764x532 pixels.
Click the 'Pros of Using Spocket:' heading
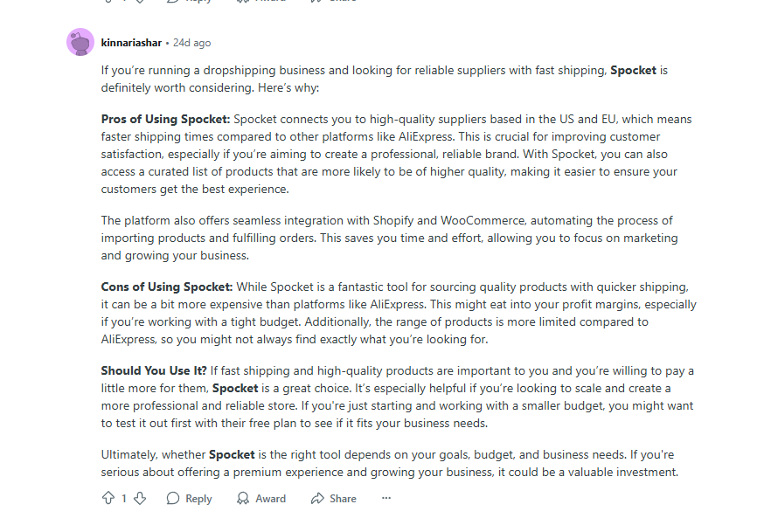[x=165, y=120]
